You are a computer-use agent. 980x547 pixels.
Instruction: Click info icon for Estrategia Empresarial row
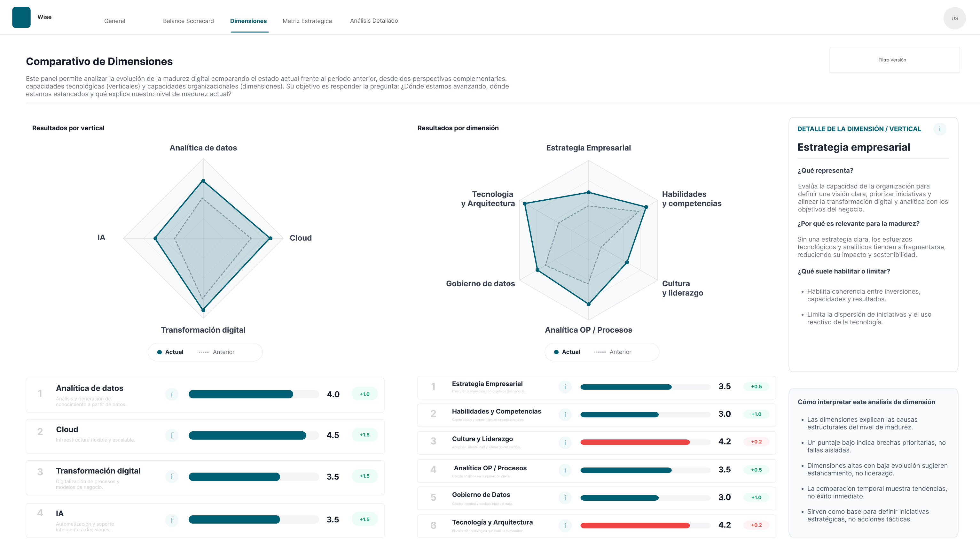(565, 387)
